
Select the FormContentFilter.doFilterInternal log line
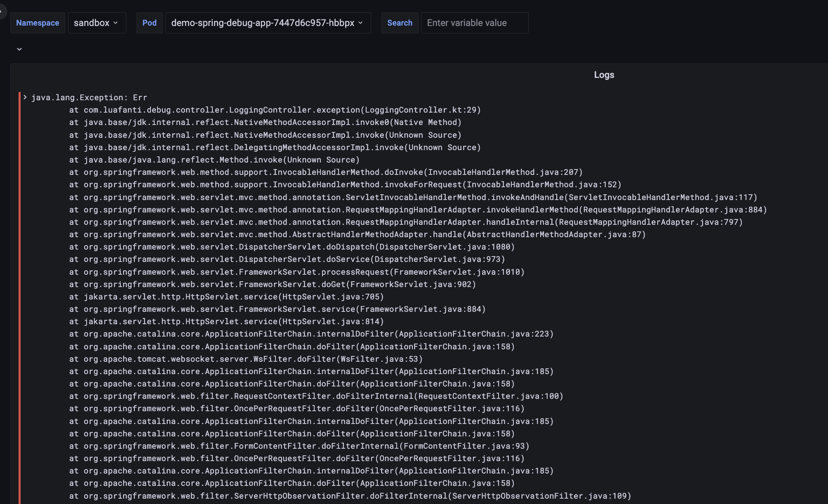299,446
